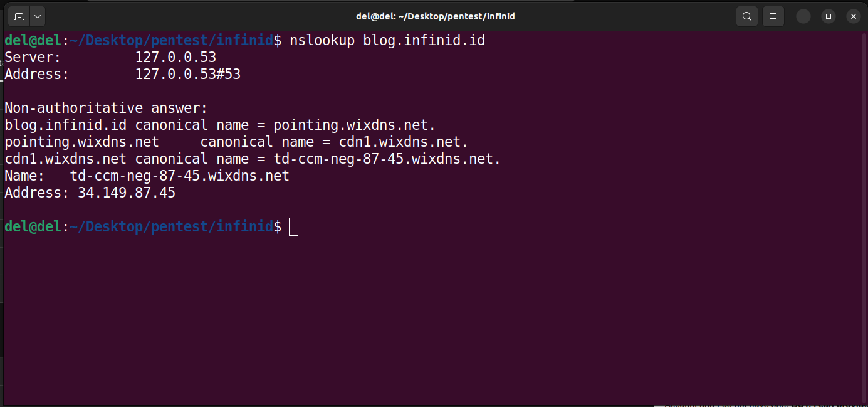Click the nslookup blog.infinid.id command text
This screenshot has width=868, height=407.
387,41
